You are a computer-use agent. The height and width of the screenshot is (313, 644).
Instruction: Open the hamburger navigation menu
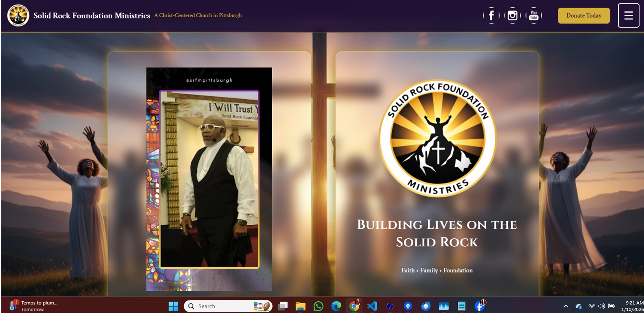click(x=629, y=15)
